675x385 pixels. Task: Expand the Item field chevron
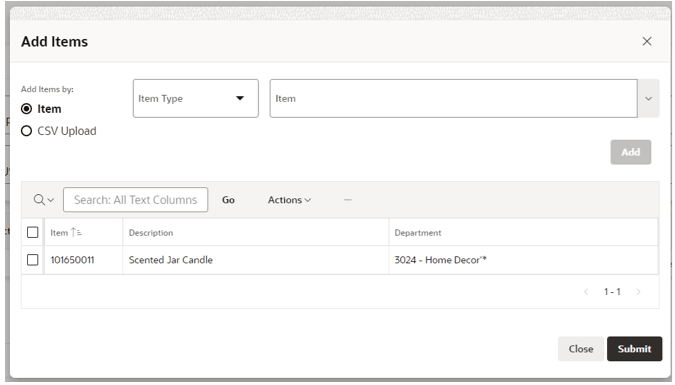point(648,99)
